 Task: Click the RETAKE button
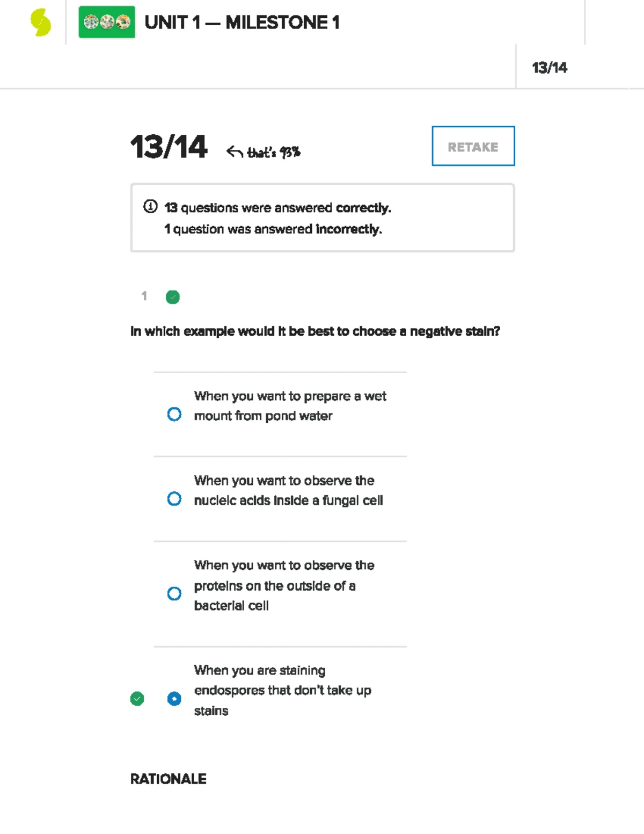(x=472, y=146)
